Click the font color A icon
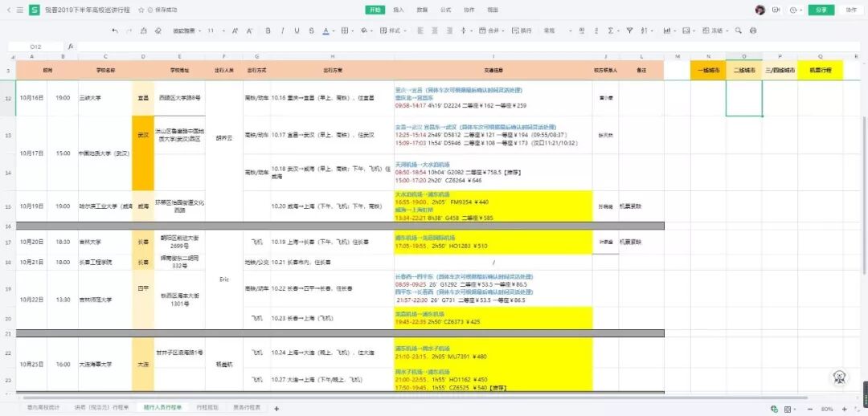The image size is (868, 416). point(325,31)
